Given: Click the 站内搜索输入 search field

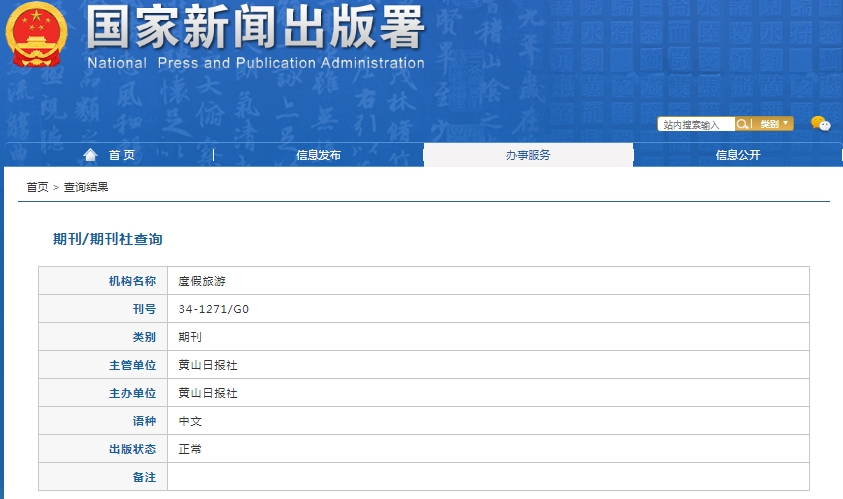Looking at the screenshot, I should click(696, 125).
